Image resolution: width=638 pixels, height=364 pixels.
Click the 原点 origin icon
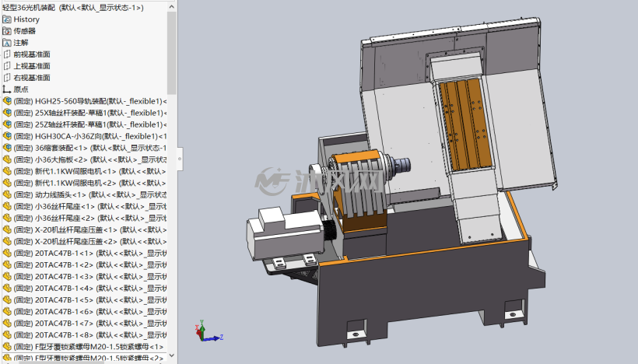[x=6, y=89]
